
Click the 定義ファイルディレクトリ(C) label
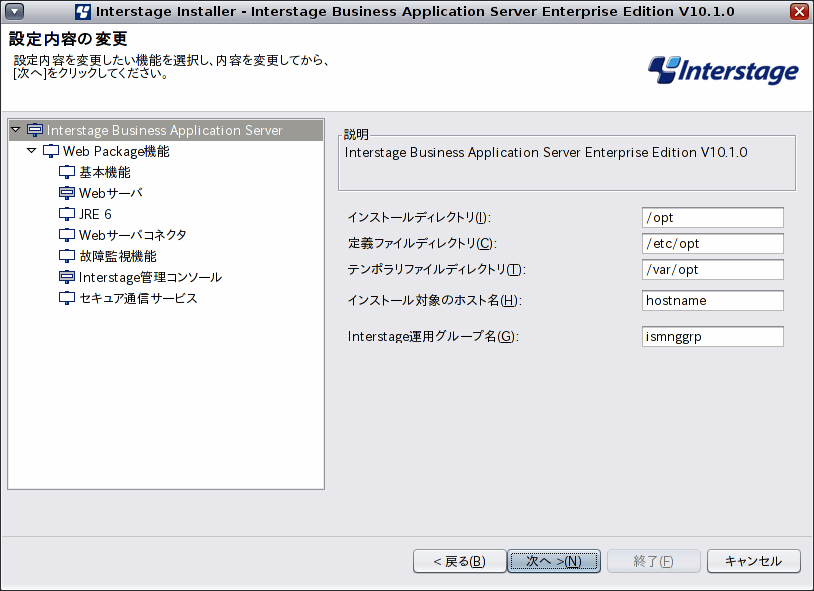pos(422,243)
